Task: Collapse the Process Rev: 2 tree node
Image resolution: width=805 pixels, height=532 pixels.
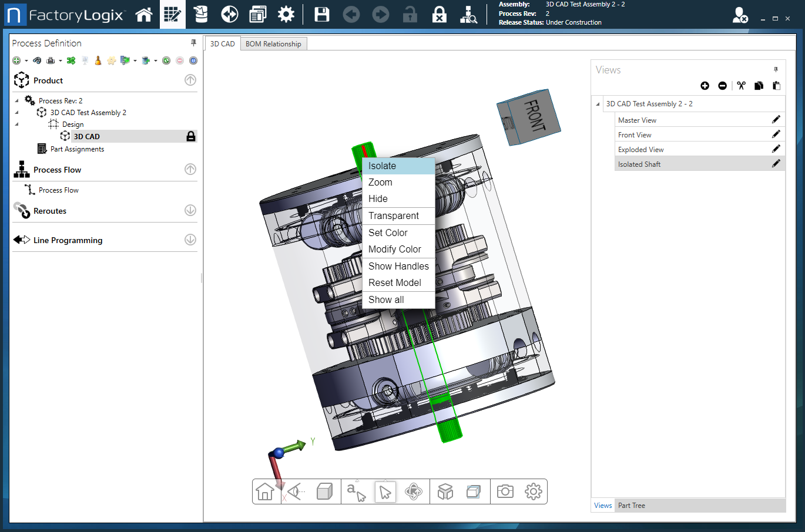Action: point(16,100)
